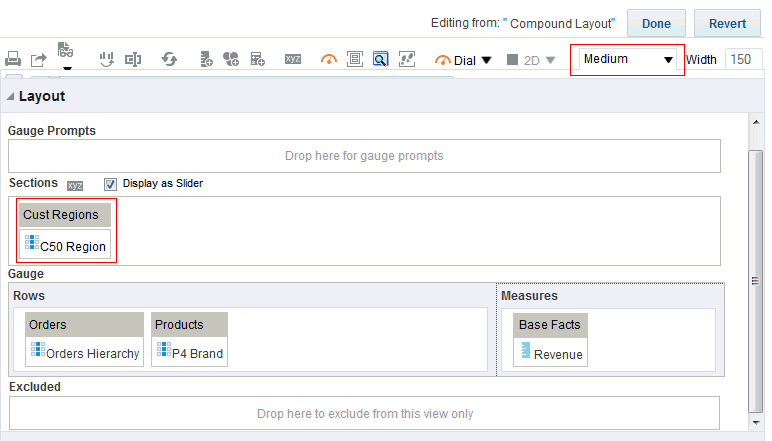Collapse the Layout pane

pos(11,97)
